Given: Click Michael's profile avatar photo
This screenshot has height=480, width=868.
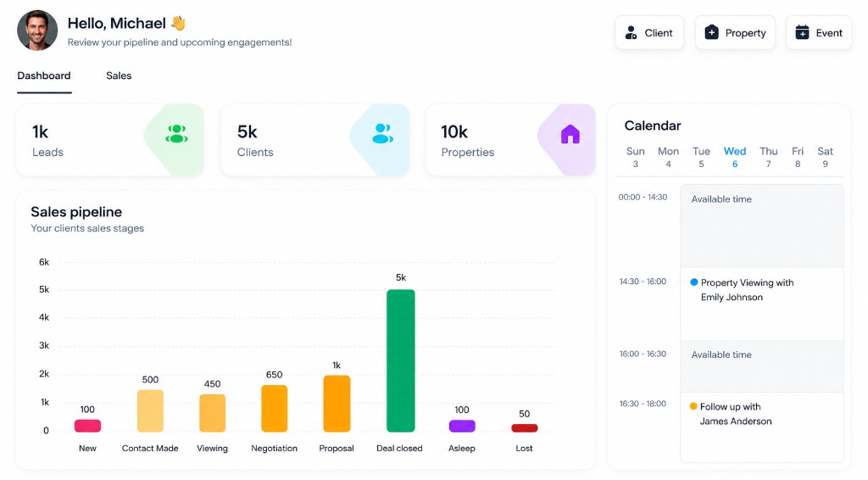Looking at the screenshot, I should click(x=37, y=31).
